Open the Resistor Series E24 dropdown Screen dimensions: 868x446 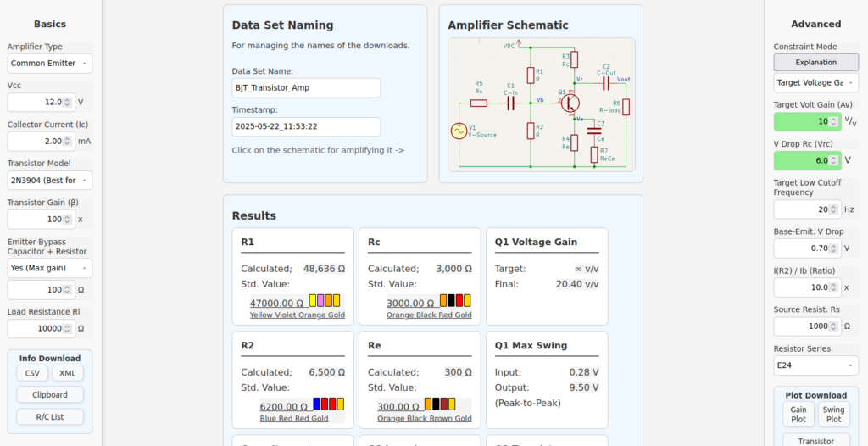coord(815,365)
